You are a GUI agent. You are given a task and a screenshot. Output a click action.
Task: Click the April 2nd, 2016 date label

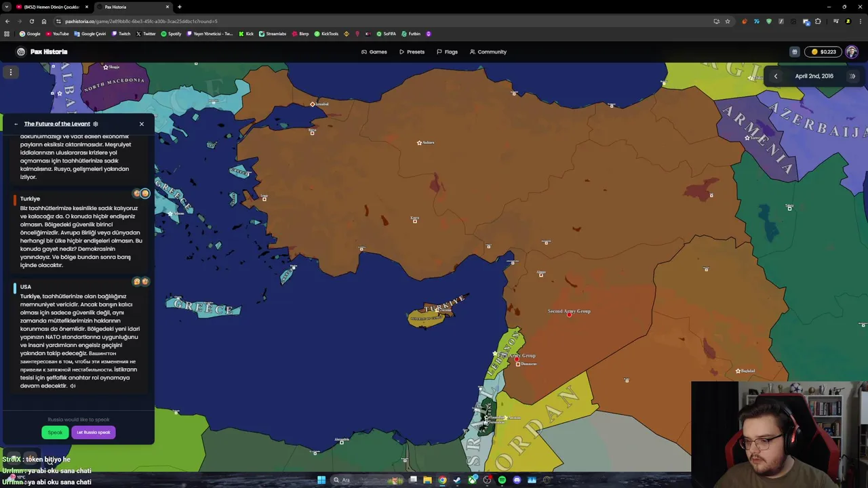pos(814,76)
